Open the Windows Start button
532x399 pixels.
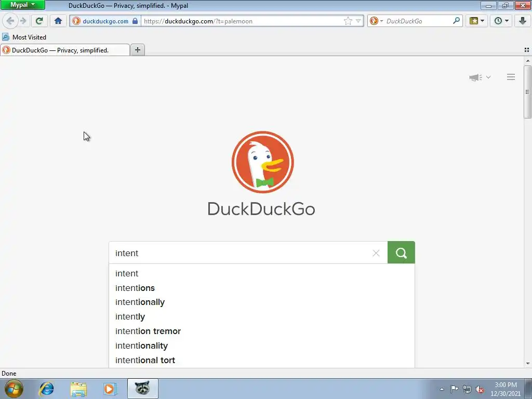click(x=14, y=389)
